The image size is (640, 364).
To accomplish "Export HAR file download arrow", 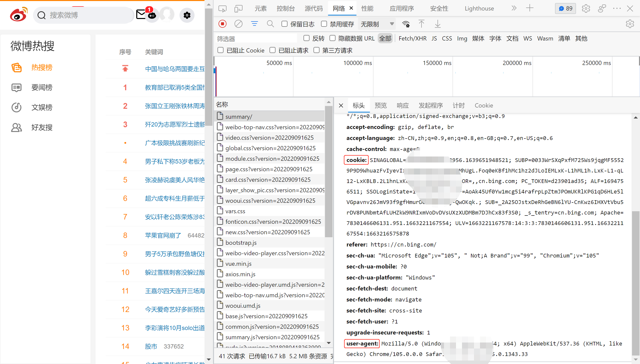I will pyautogui.click(x=437, y=24).
